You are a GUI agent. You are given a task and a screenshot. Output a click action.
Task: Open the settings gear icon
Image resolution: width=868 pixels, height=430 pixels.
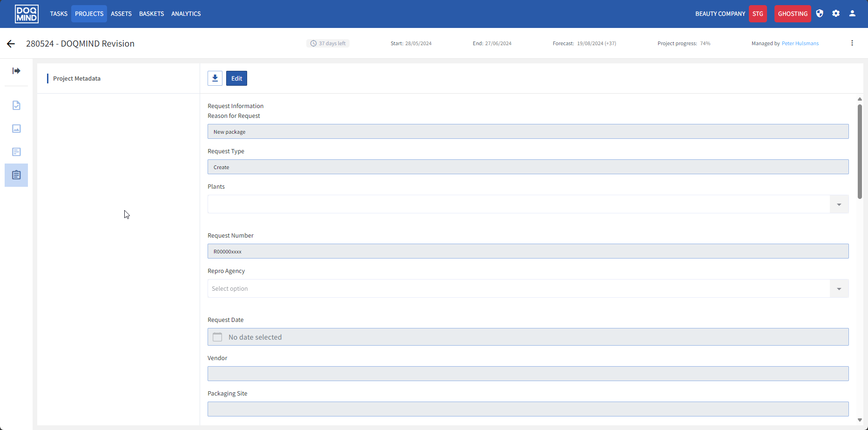[836, 14]
